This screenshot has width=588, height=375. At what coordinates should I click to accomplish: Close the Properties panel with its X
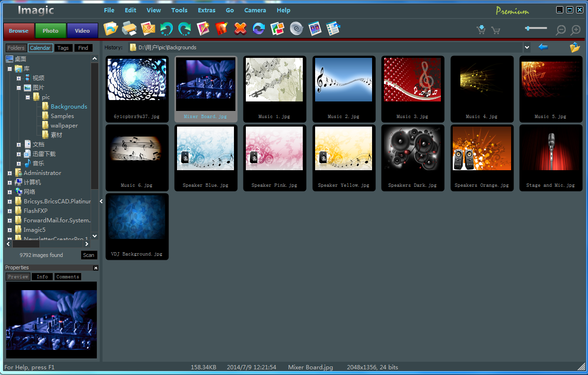click(96, 268)
